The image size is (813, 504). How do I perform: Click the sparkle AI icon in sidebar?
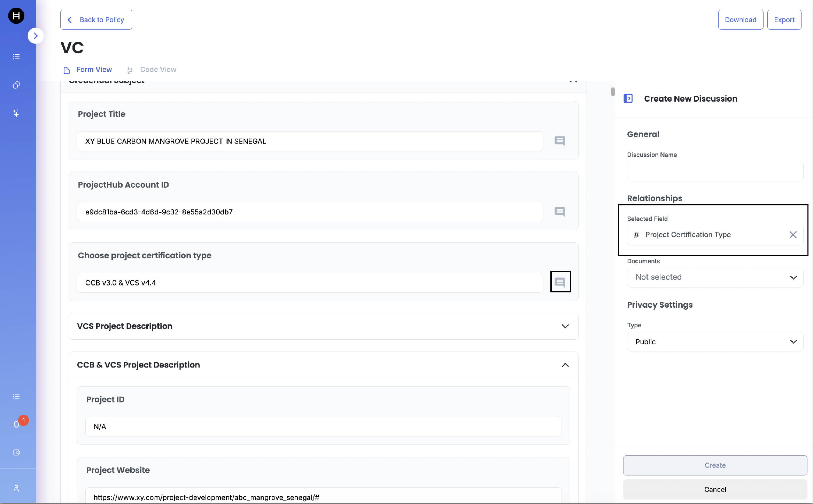click(16, 113)
